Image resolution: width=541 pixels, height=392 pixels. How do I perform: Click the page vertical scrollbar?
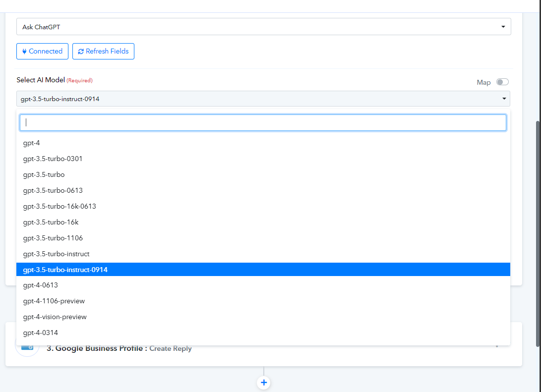click(538, 234)
